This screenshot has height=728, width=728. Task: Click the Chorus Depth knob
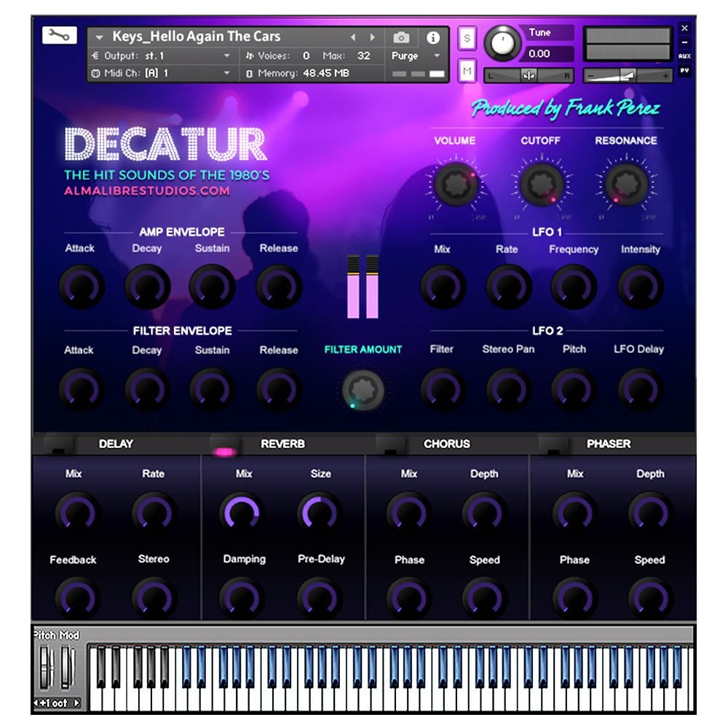(x=484, y=513)
